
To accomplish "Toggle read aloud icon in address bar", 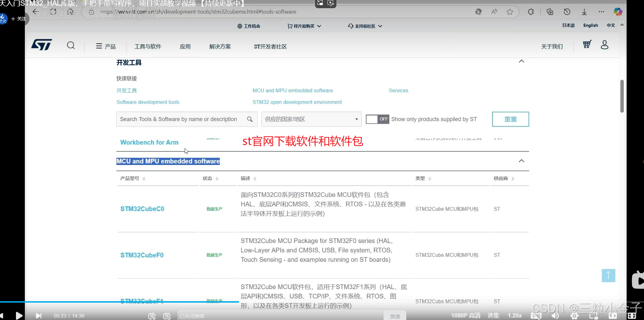I will click(x=494, y=12).
